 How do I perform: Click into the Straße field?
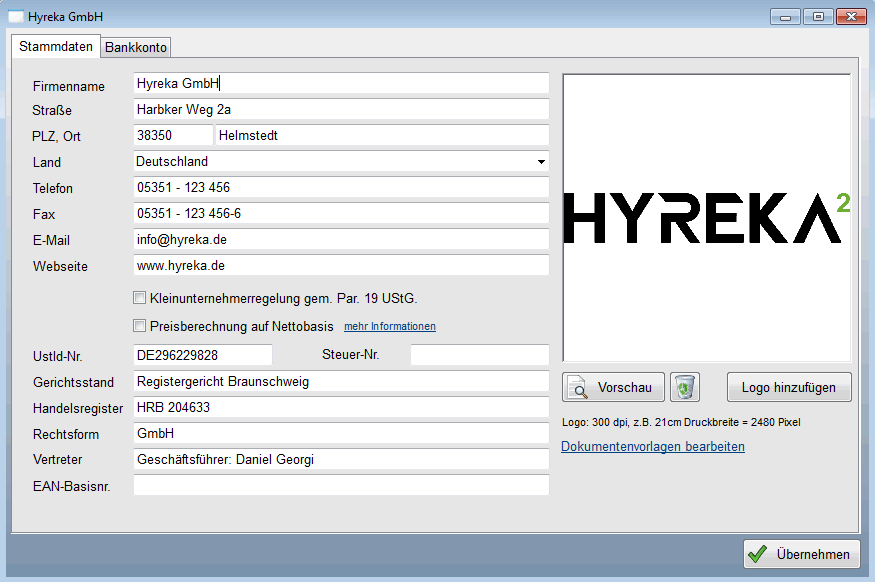click(x=341, y=109)
